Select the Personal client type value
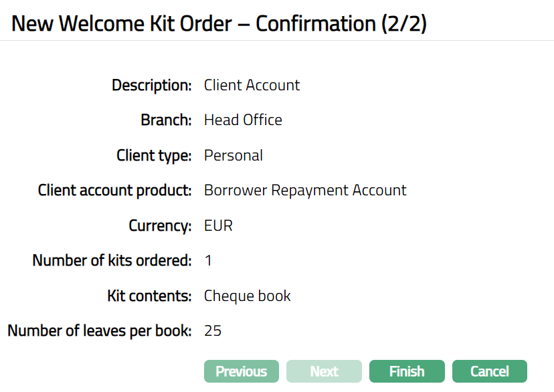Image resolution: width=554 pixels, height=392 pixels. tap(233, 156)
